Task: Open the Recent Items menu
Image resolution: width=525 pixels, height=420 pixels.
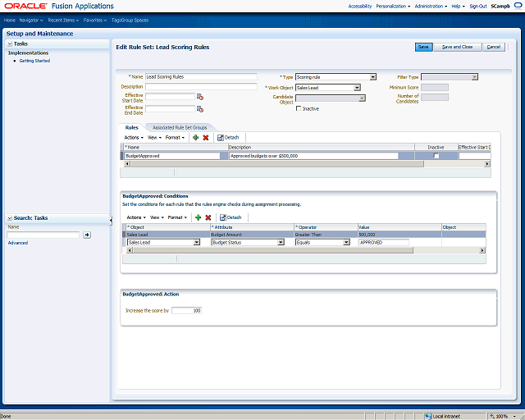Action: tap(63, 20)
